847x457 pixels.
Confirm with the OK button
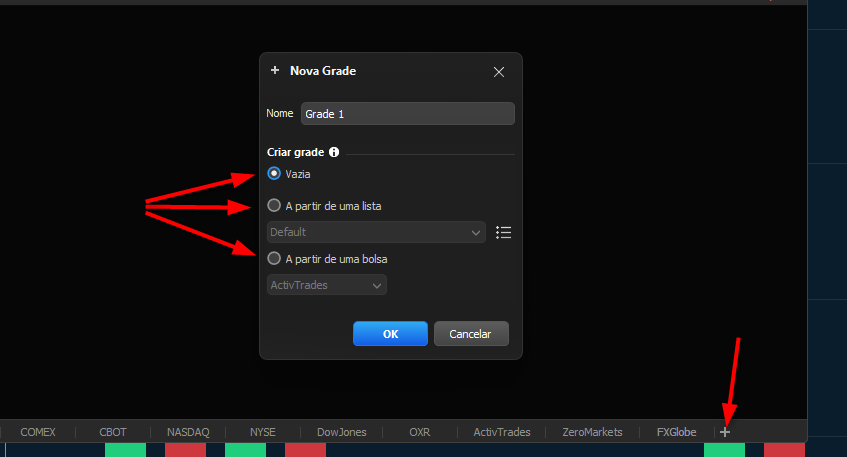pyautogui.click(x=391, y=334)
